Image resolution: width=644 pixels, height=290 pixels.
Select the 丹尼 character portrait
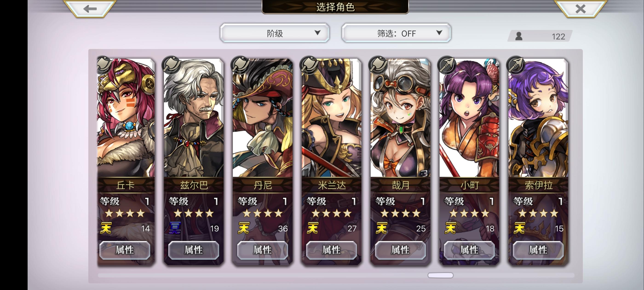point(262,118)
